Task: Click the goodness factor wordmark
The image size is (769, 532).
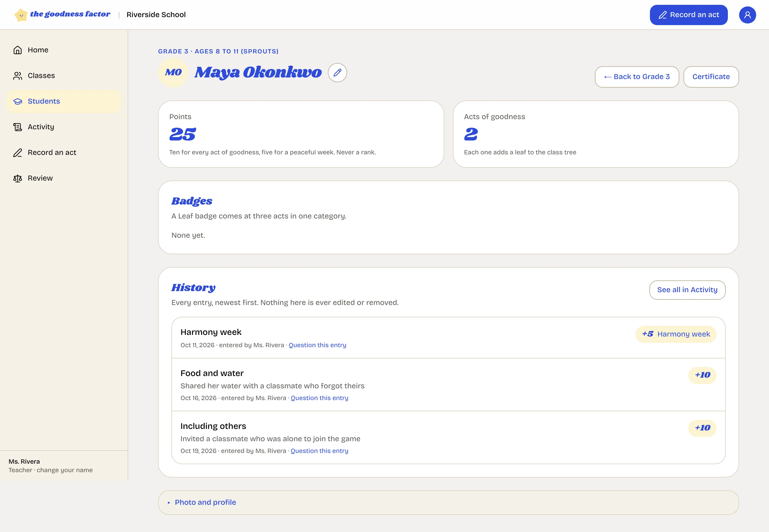Action: coord(70,14)
